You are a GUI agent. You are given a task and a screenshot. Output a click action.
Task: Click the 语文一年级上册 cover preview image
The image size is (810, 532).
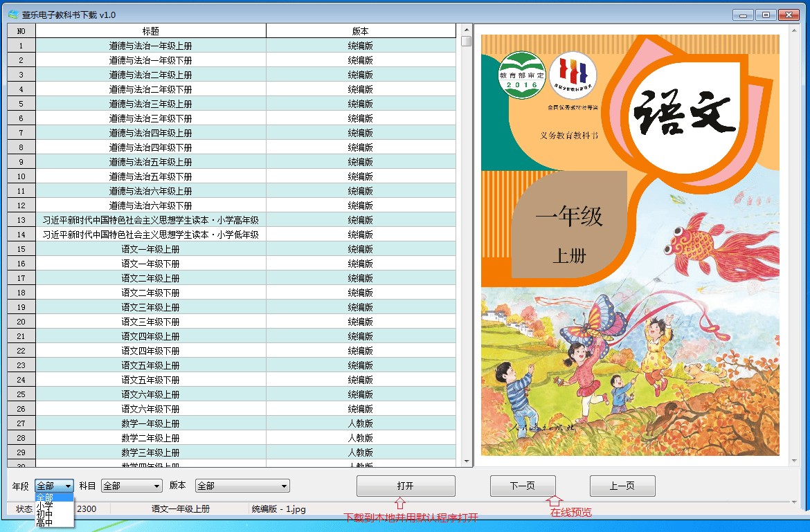point(630,245)
